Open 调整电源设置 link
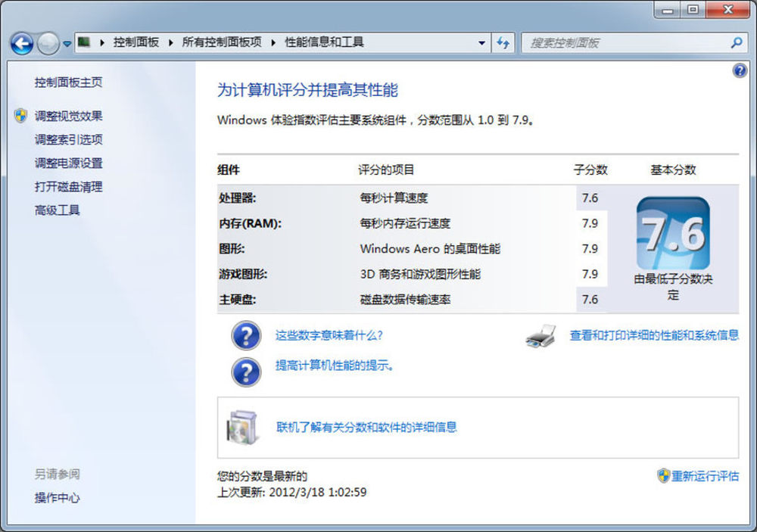 pos(68,163)
